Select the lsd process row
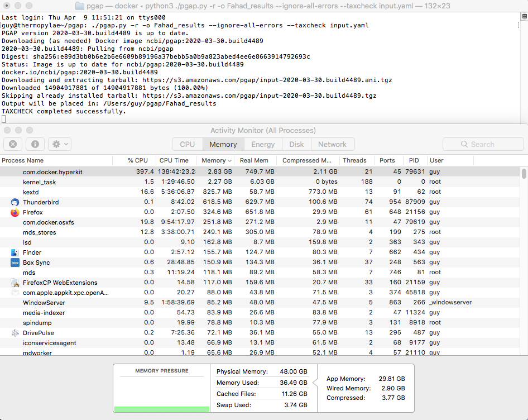The image size is (528, 420). point(260,242)
